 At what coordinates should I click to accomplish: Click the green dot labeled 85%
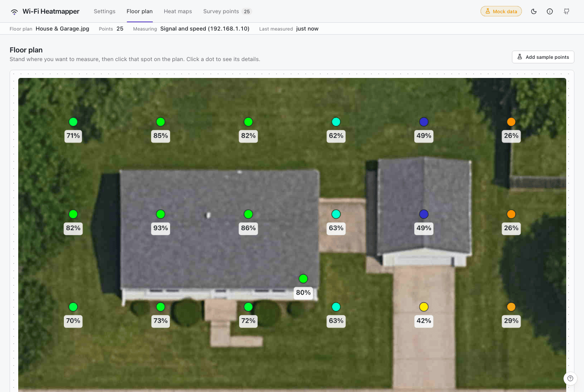pos(161,122)
